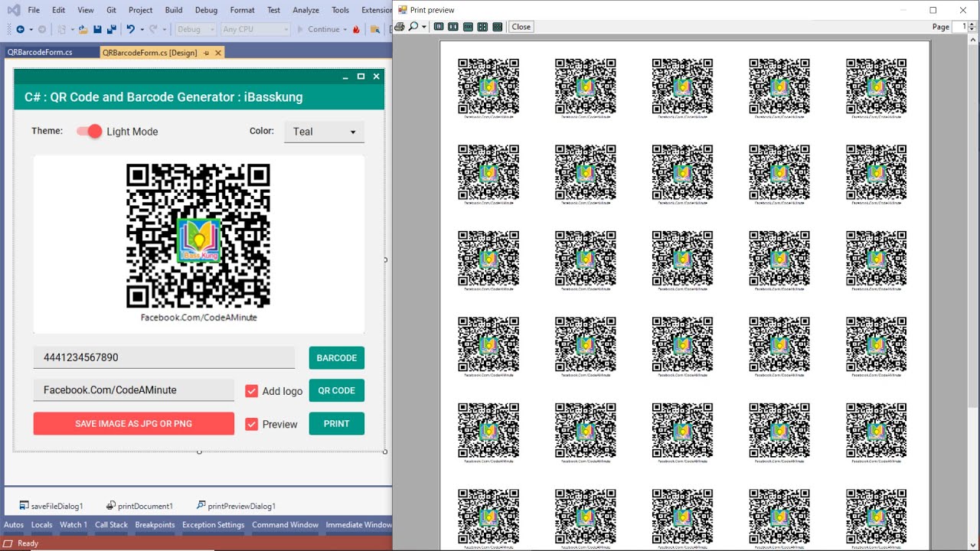
Task: Click the Save floppy disk icon
Action: pyautogui.click(x=97, y=29)
